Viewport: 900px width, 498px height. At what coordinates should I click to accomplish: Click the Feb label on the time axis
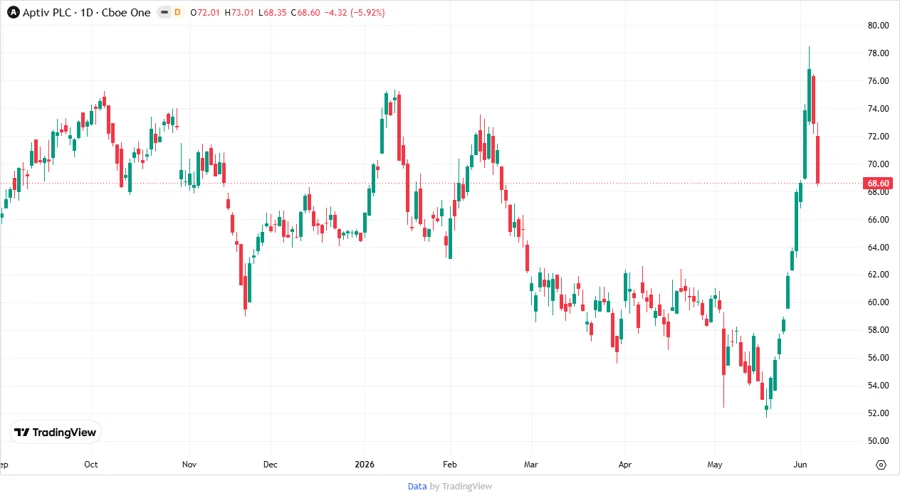tap(449, 464)
